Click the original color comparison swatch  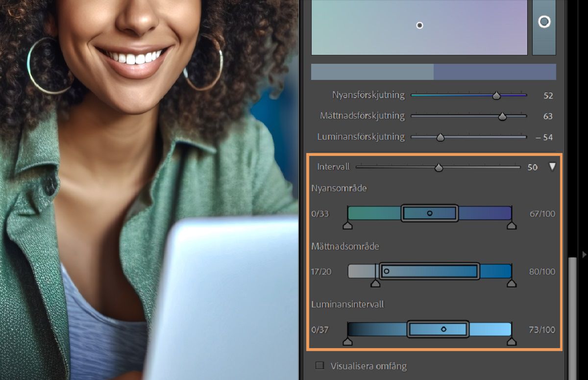(x=372, y=72)
